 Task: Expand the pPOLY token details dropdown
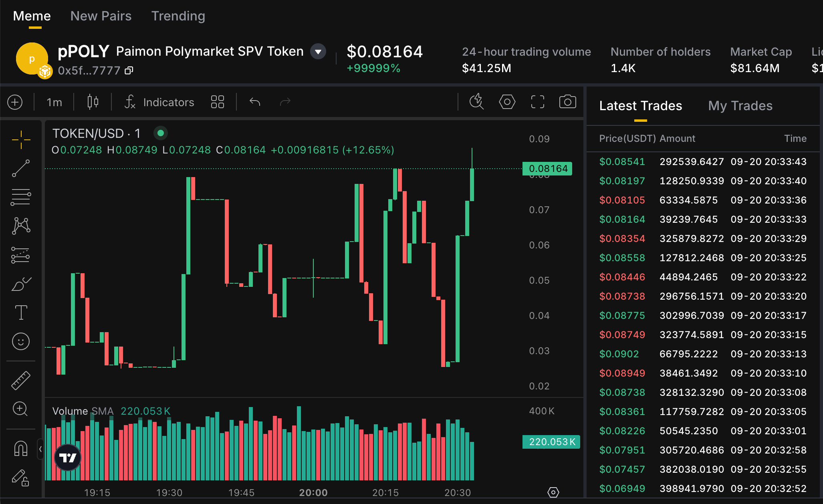[318, 51]
